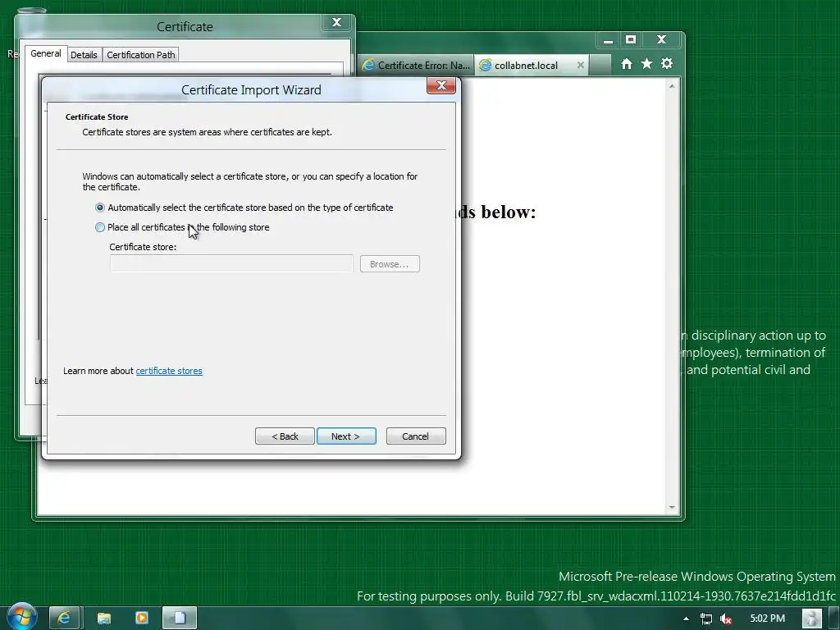Image resolution: width=840 pixels, height=630 pixels.
Task: Go back with the < Back button
Action: pyautogui.click(x=285, y=436)
